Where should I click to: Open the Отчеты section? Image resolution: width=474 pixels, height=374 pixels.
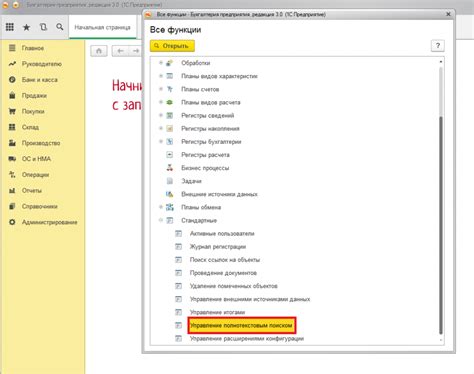32,190
